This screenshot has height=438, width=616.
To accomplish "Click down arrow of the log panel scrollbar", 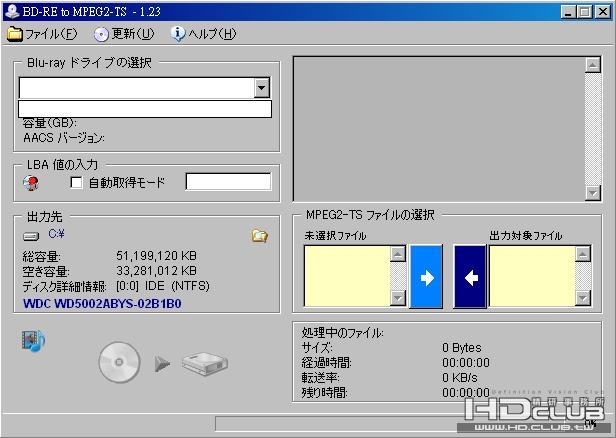I will [593, 193].
